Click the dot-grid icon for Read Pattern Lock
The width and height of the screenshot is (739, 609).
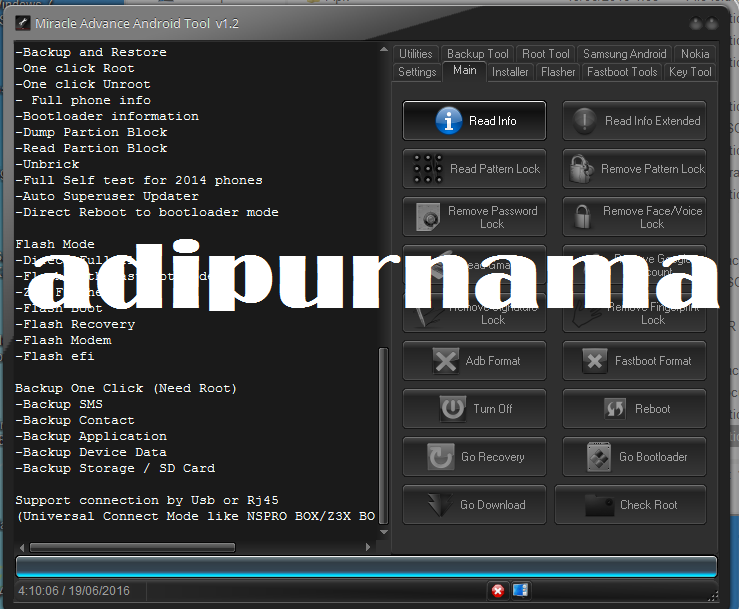pyautogui.click(x=427, y=169)
